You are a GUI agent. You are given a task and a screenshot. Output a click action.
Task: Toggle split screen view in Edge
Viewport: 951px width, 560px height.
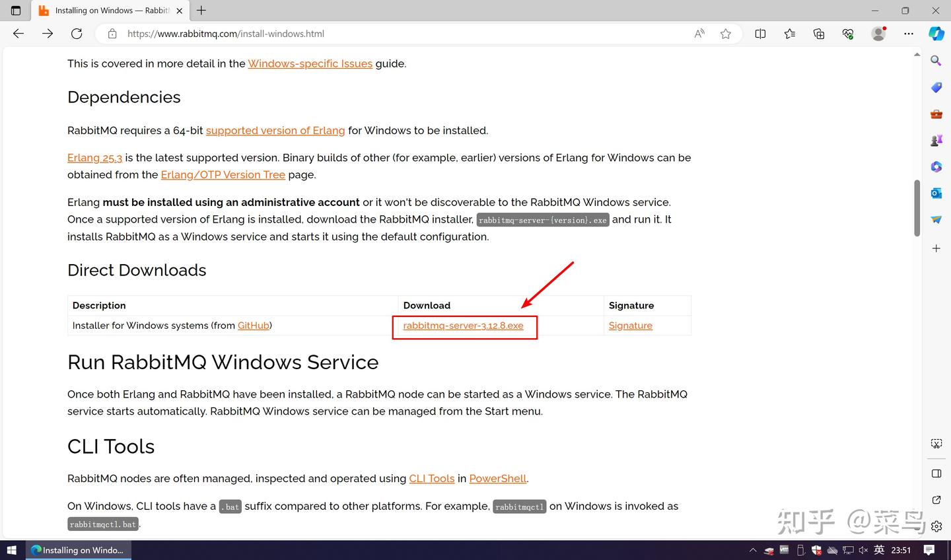pos(760,34)
